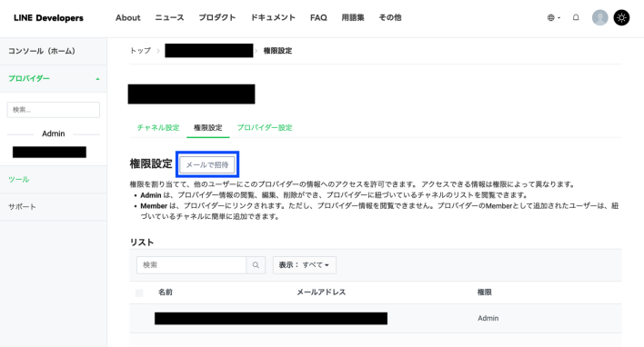Select the 権限設定 tab

[x=207, y=127]
